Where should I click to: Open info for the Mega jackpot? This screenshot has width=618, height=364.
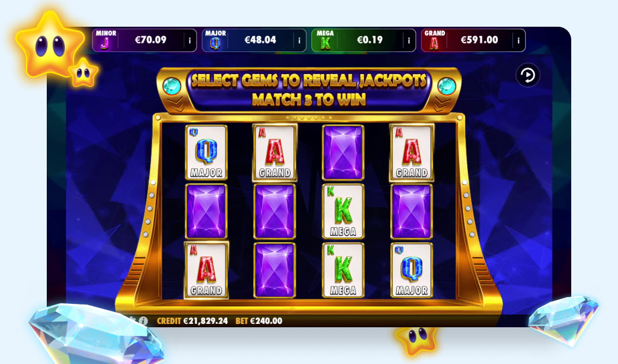(409, 40)
